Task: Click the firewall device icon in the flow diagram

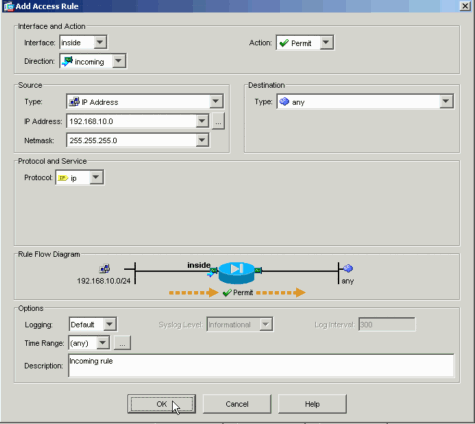Action: (x=237, y=272)
